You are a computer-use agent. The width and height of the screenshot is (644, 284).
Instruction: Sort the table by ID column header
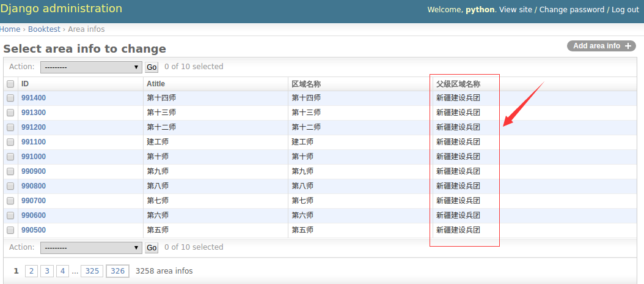[25, 84]
